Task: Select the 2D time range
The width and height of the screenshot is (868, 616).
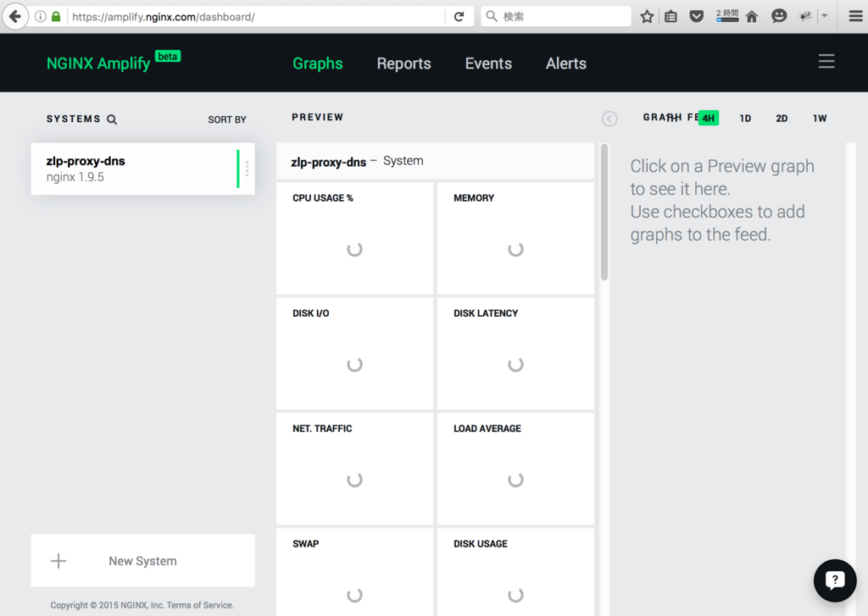Action: click(x=782, y=119)
